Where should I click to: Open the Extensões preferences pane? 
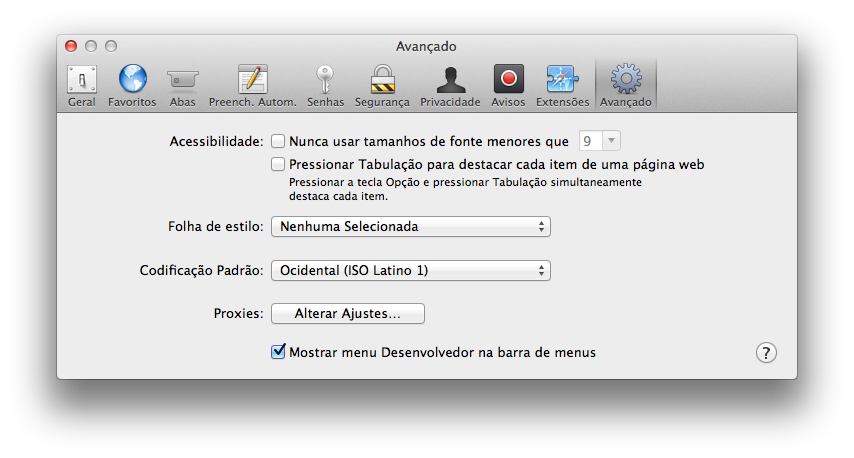(x=562, y=86)
